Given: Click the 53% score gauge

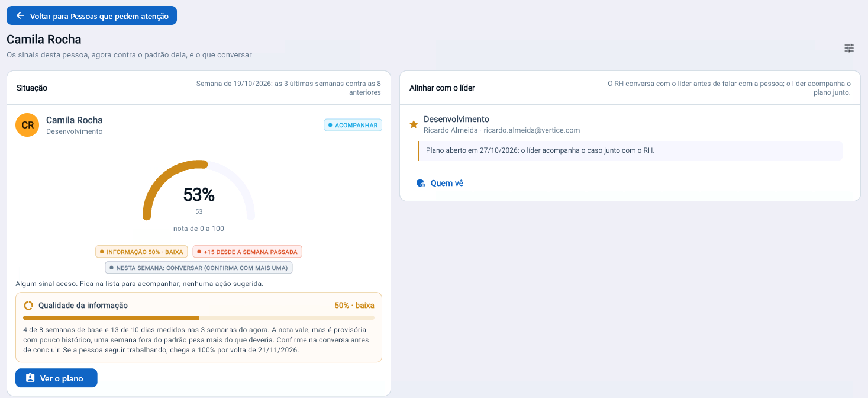Looking at the screenshot, I should coord(199,191).
